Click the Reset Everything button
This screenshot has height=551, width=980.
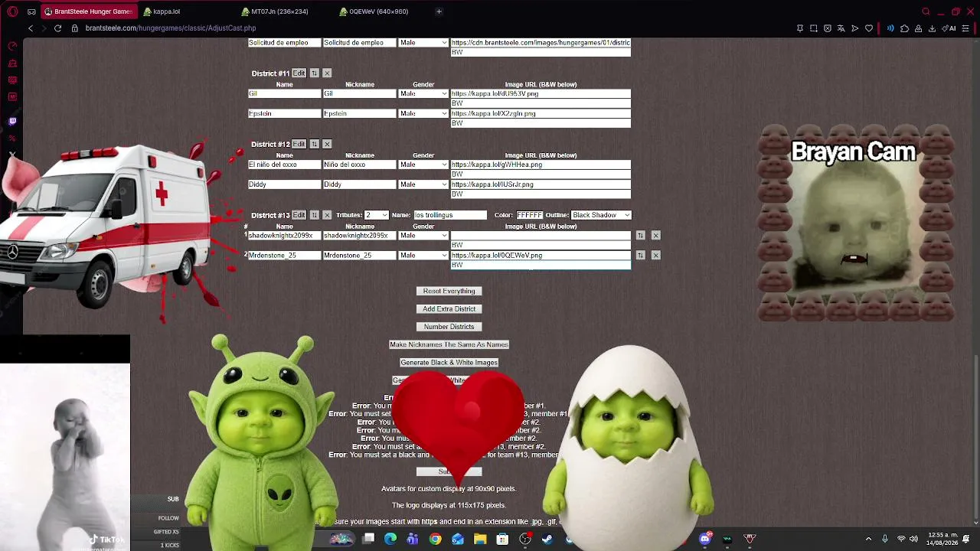(x=449, y=292)
